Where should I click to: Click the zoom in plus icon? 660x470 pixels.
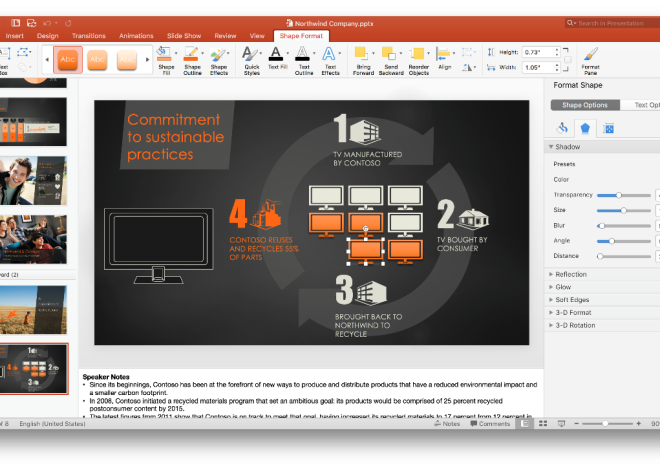pyautogui.click(x=639, y=423)
